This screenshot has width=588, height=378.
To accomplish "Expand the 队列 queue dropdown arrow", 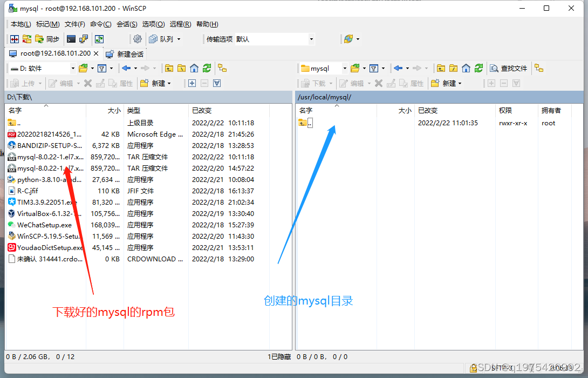I will [179, 39].
